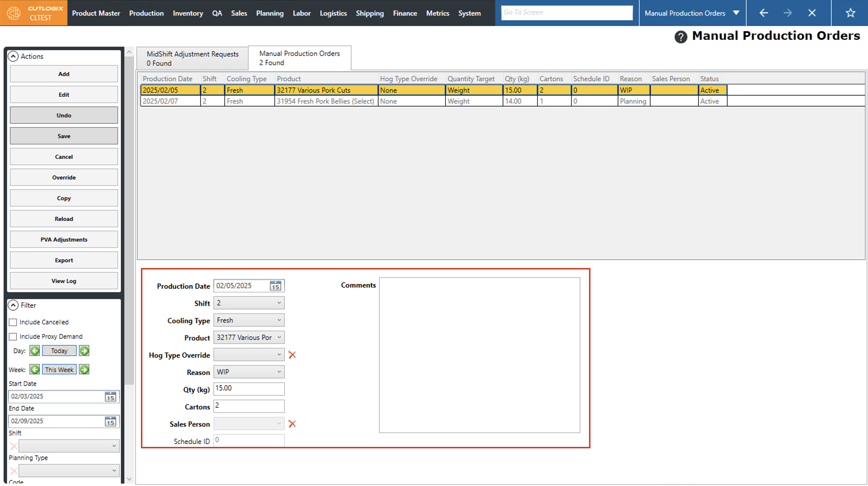Open the Production Date calendar picker
Viewport: 868px width, 486px height.
coord(275,286)
